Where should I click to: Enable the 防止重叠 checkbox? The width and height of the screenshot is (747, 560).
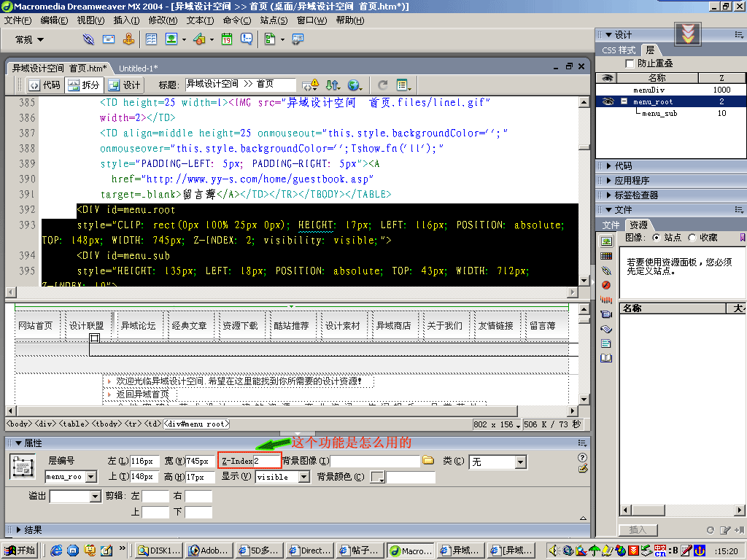click(630, 63)
